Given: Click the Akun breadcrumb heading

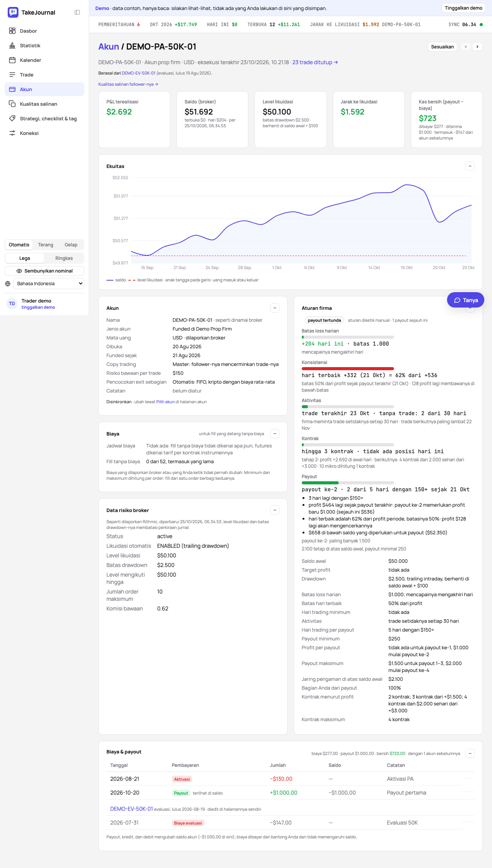Looking at the screenshot, I should point(109,47).
